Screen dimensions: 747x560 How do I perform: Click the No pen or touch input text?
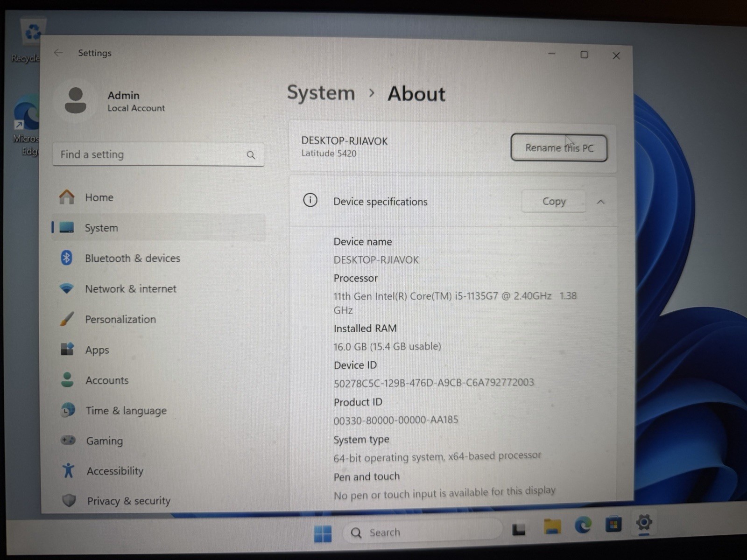pyautogui.click(x=444, y=493)
